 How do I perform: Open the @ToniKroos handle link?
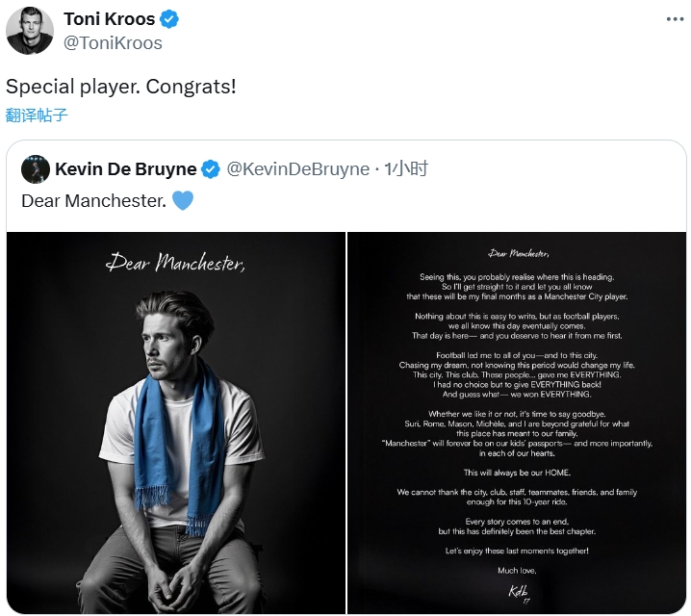[113, 42]
